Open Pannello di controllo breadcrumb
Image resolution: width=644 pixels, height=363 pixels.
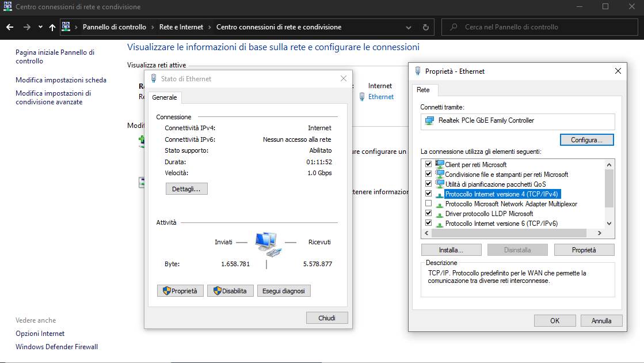(x=114, y=27)
